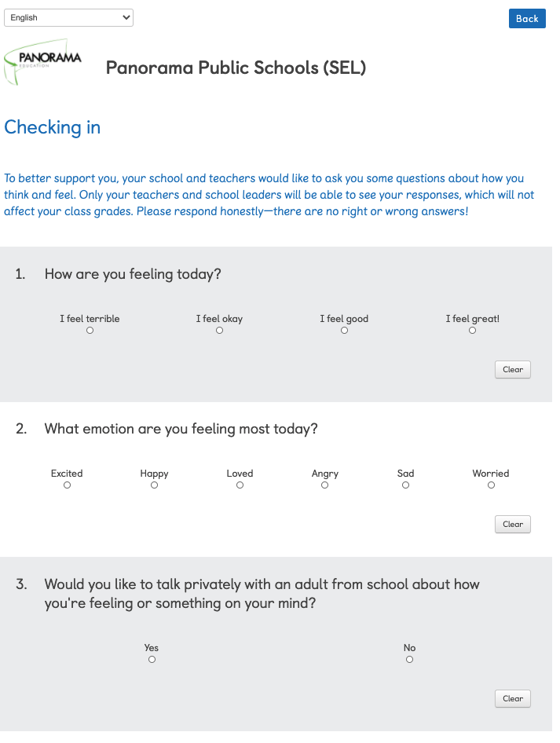Select the 'I feel terrible' radio option
This screenshot has height=743, width=560.
(90, 331)
